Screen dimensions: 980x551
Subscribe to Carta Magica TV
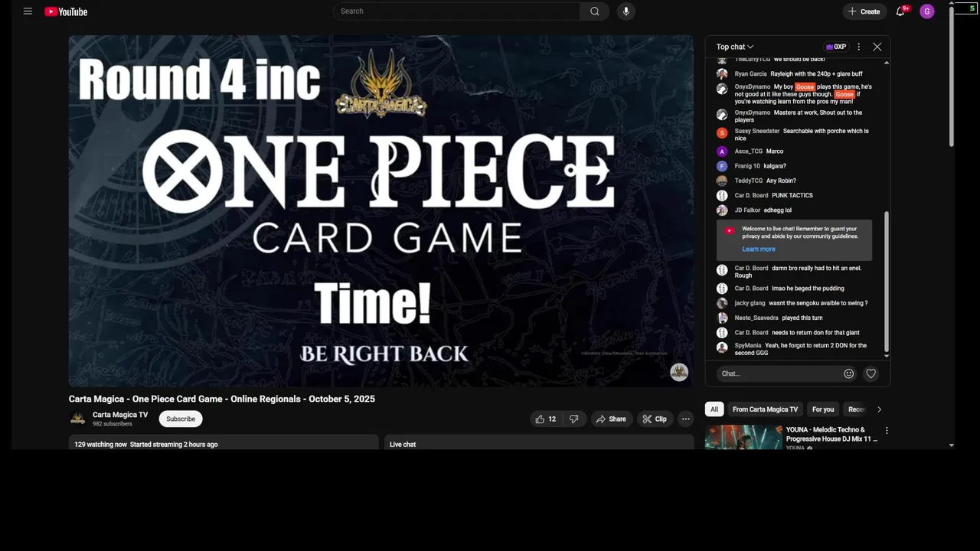coord(181,419)
